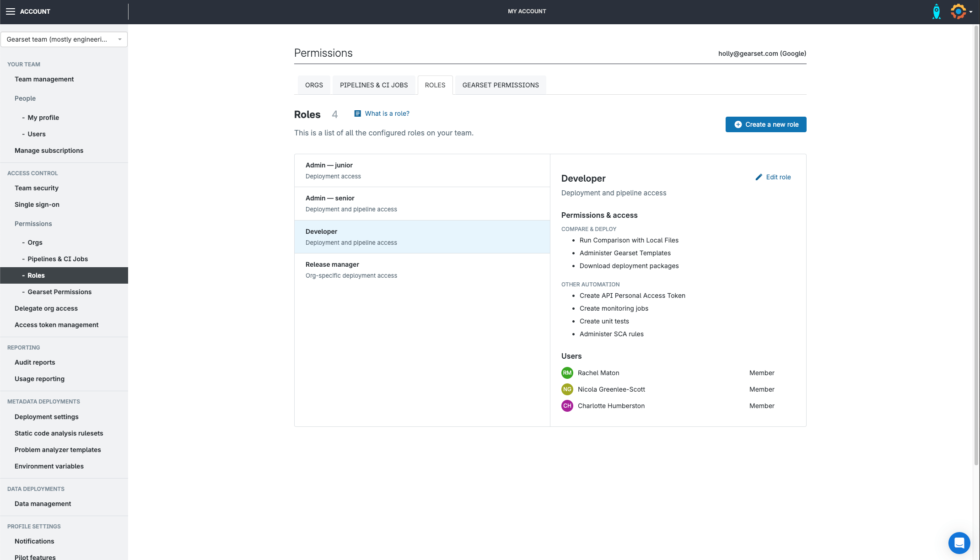This screenshot has height=560, width=980.
Task: Select the Release manager role
Action: 422,270
